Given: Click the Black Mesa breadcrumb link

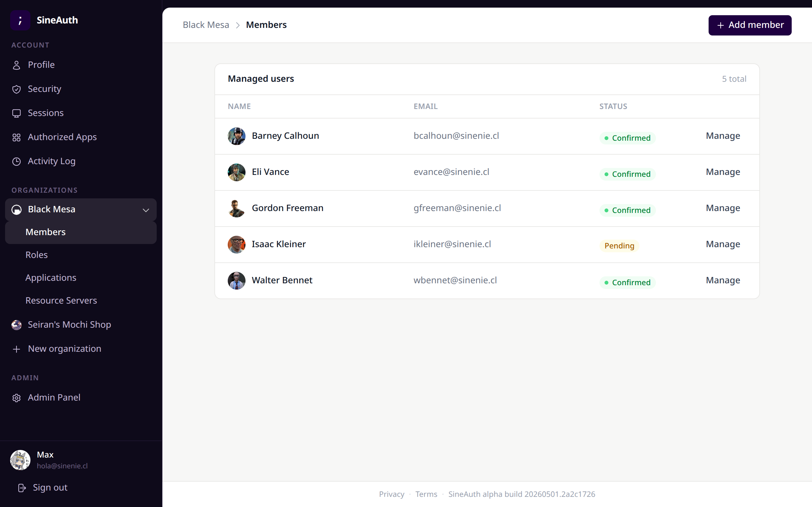Looking at the screenshot, I should coord(206,25).
